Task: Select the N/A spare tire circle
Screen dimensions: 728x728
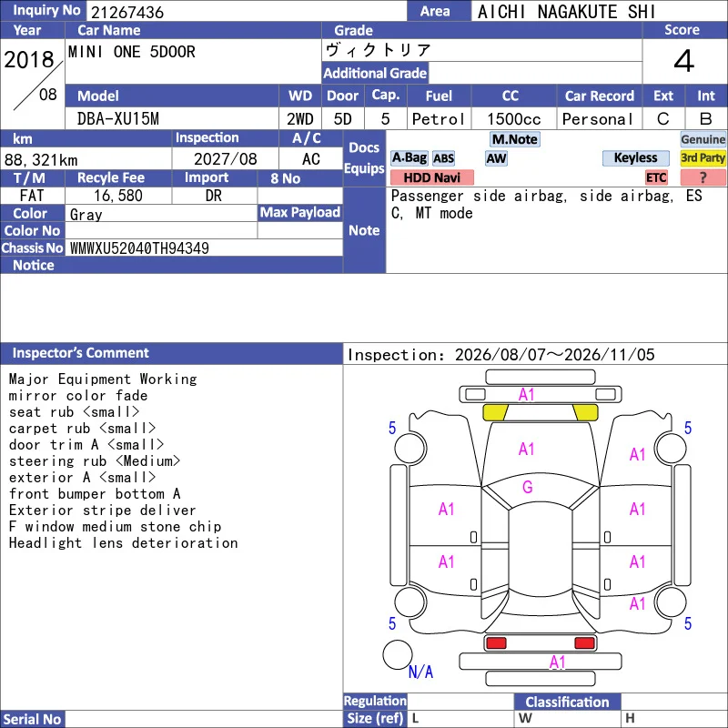Action: tap(398, 655)
